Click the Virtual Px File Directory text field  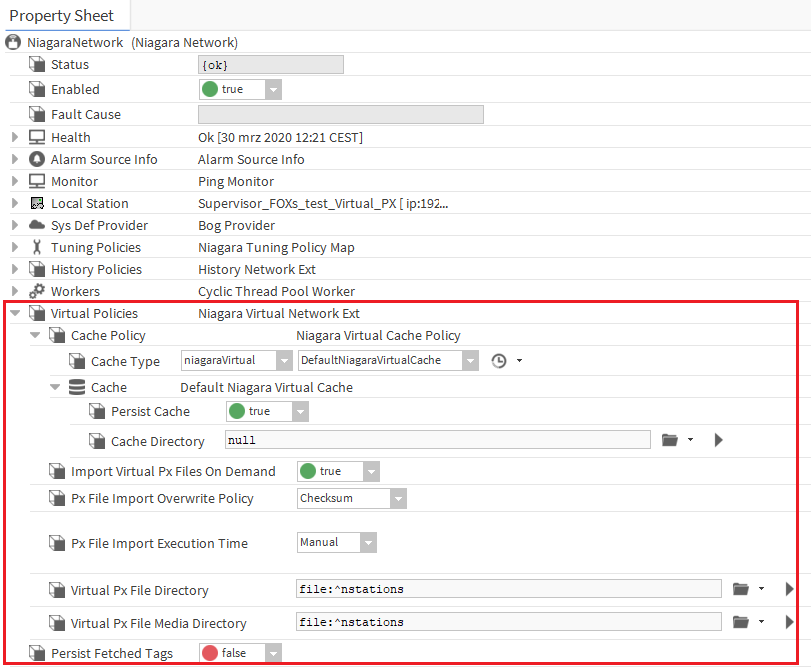coord(508,589)
